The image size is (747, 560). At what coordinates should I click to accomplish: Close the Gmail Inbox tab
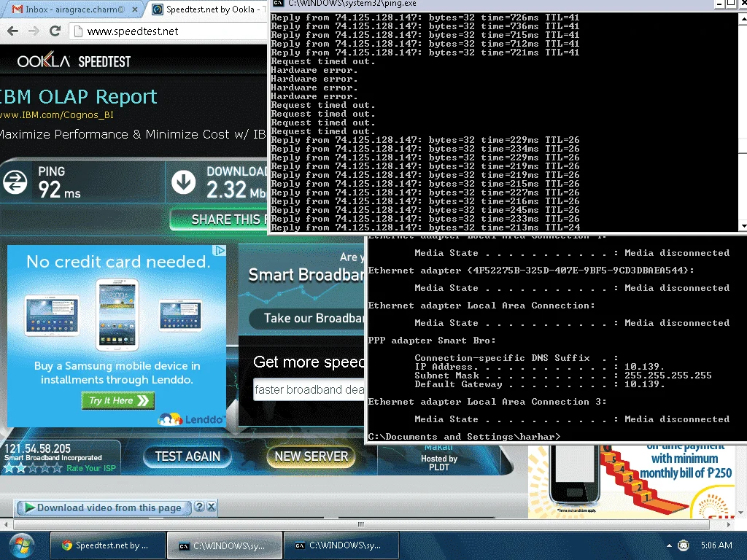click(x=135, y=9)
